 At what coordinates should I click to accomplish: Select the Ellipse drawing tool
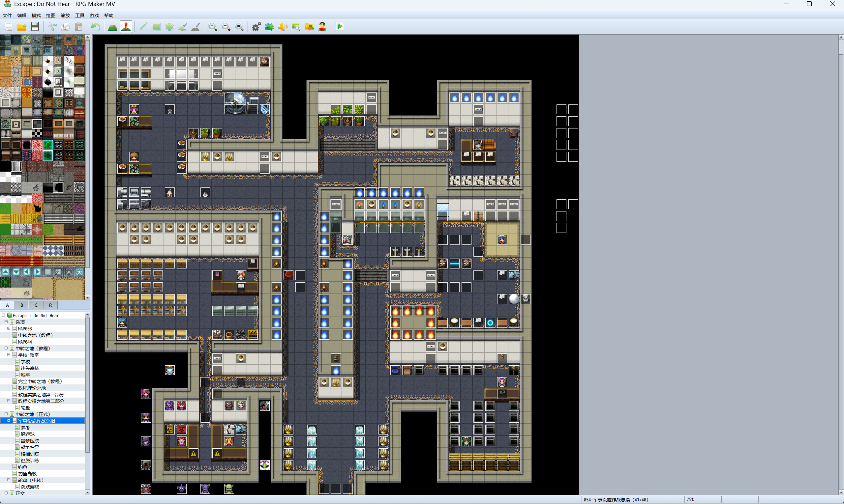click(x=169, y=26)
